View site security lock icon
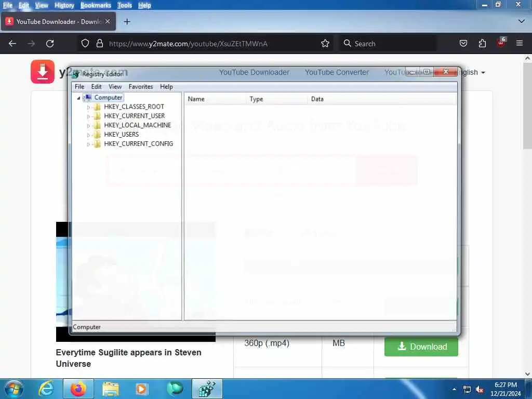532x399 pixels. click(x=99, y=44)
